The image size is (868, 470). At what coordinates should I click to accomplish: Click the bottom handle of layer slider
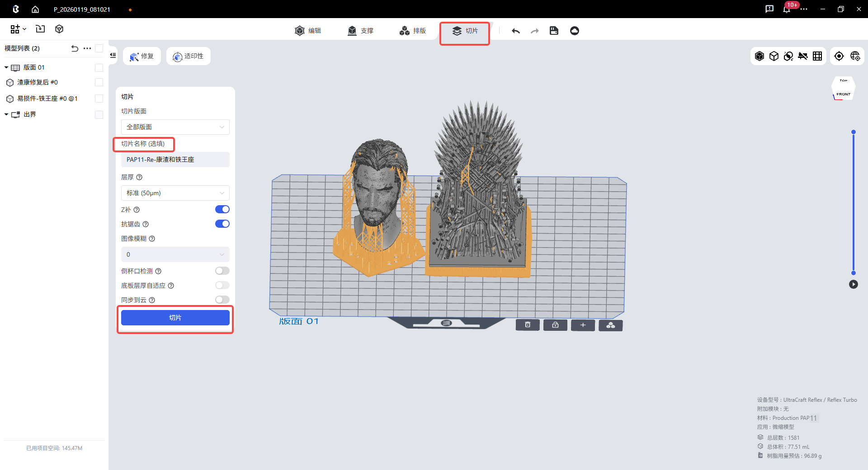pyautogui.click(x=854, y=273)
